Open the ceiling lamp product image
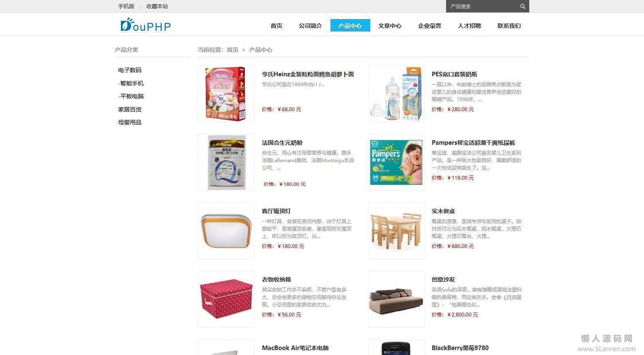Screen dimensions: 644x355 226,231
